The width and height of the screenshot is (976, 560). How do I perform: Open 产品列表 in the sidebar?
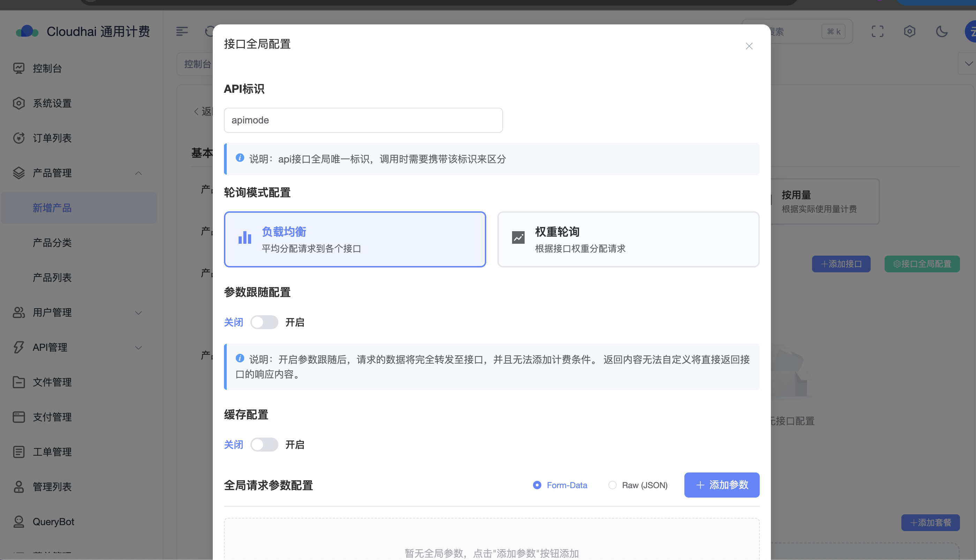pos(52,277)
